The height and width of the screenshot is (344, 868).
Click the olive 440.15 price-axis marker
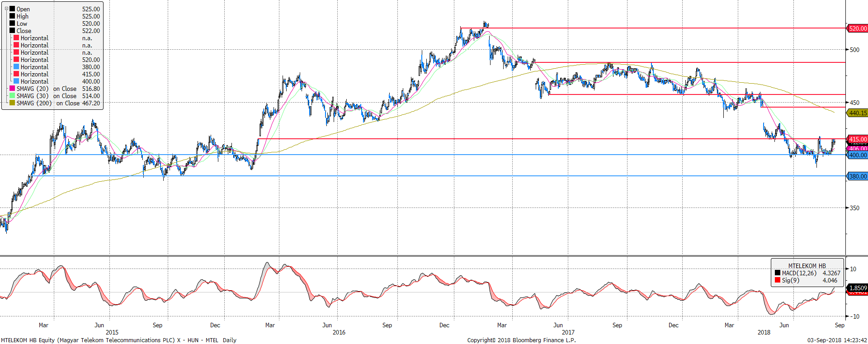point(858,113)
